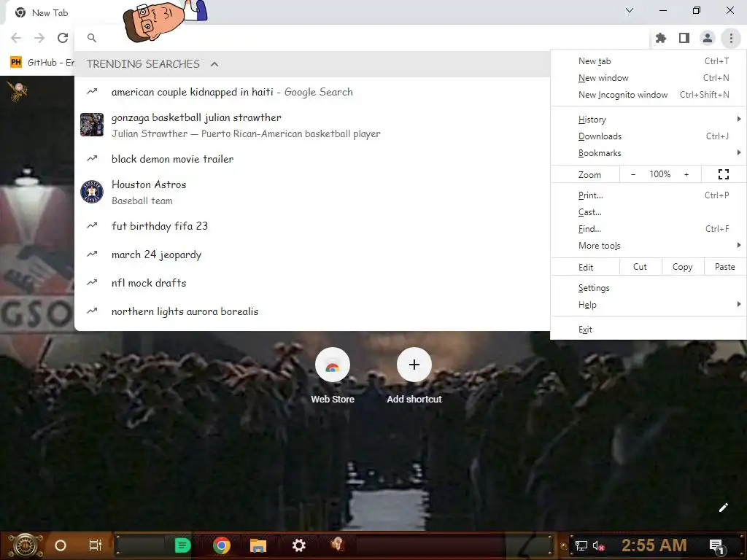Click the Houston Astros logo
Screen dimensions: 747x560
tap(92, 192)
